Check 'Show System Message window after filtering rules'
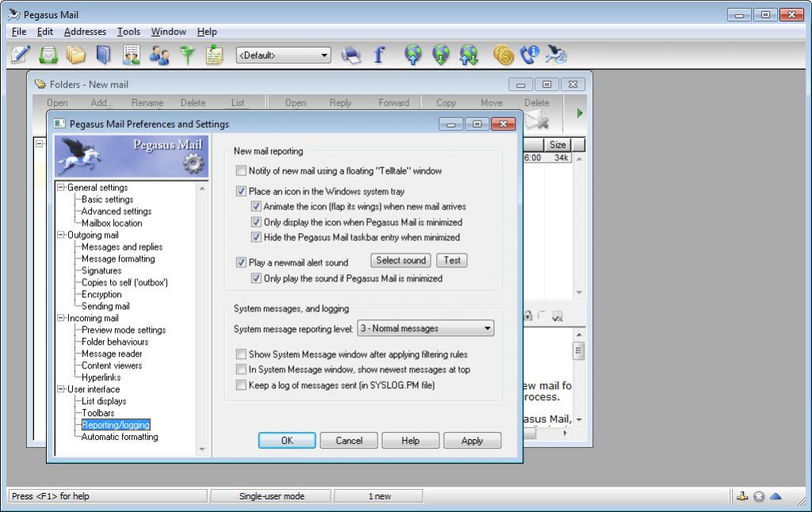Viewport: 812px width, 512px height. click(x=241, y=354)
